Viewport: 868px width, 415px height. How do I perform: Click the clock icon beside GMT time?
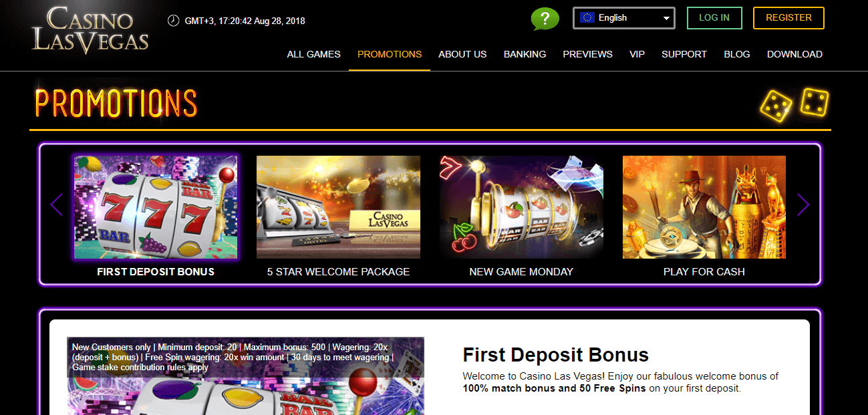click(173, 20)
